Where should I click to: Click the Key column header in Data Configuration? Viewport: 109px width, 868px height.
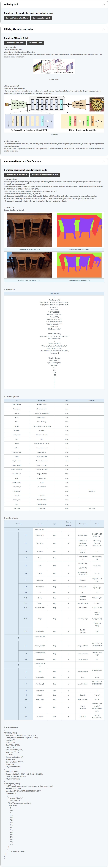click(x=16, y=400)
